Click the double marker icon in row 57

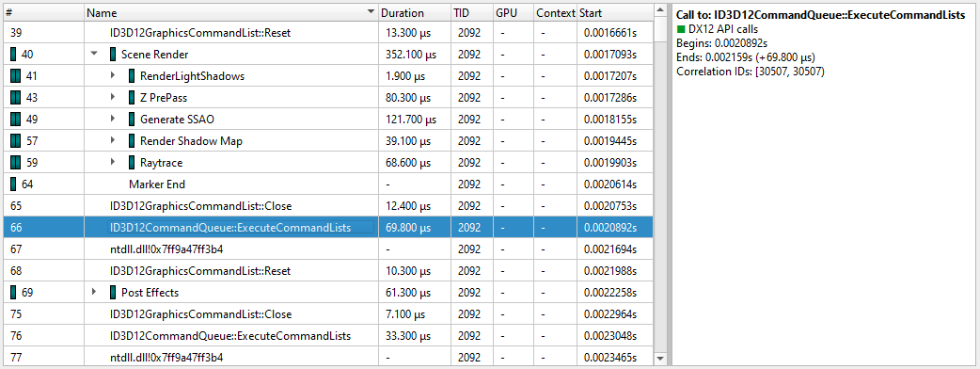coord(16,141)
